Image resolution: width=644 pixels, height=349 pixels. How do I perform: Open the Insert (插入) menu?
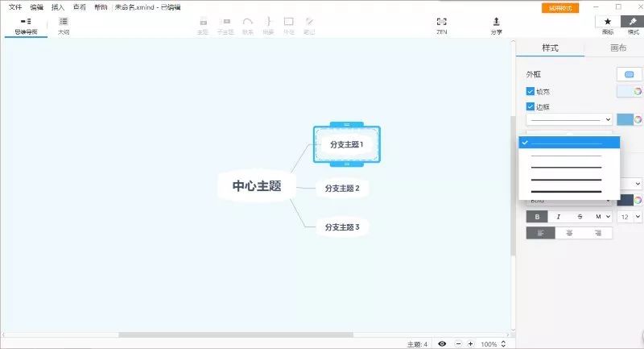pos(58,7)
